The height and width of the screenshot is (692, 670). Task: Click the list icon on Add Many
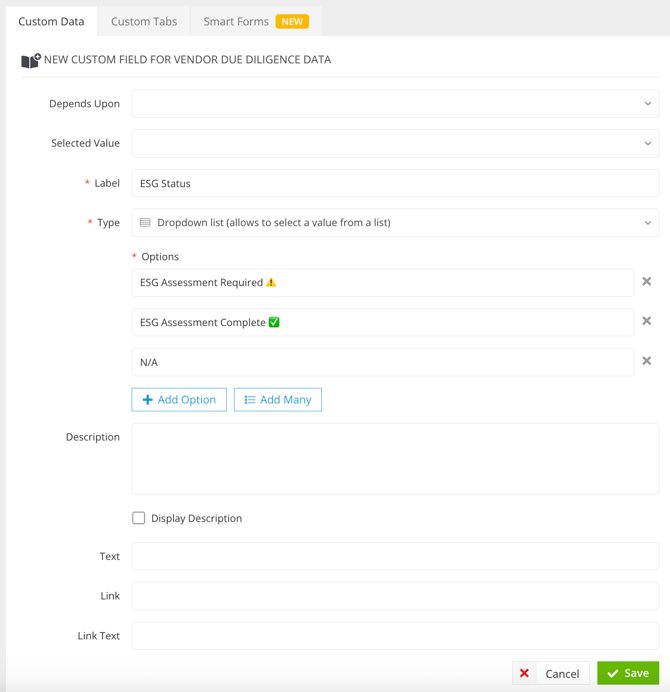point(250,400)
